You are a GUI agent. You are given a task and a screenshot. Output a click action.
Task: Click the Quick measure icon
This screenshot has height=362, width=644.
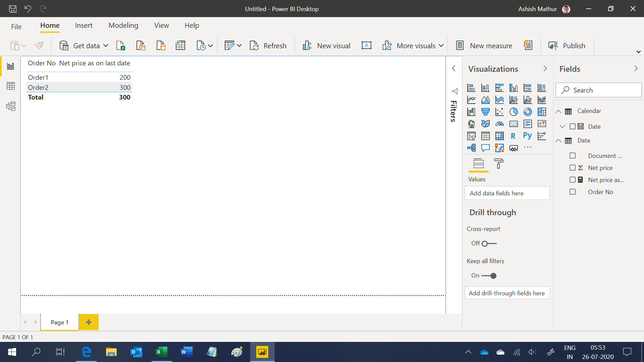(x=528, y=45)
